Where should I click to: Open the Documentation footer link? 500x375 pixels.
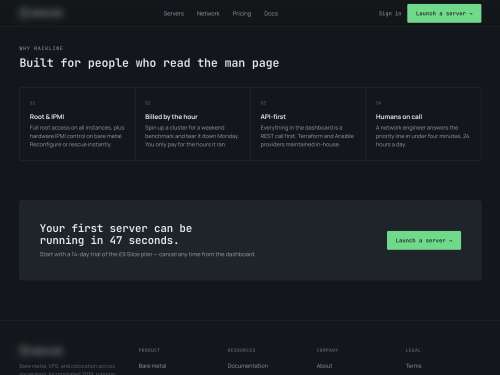(248, 366)
